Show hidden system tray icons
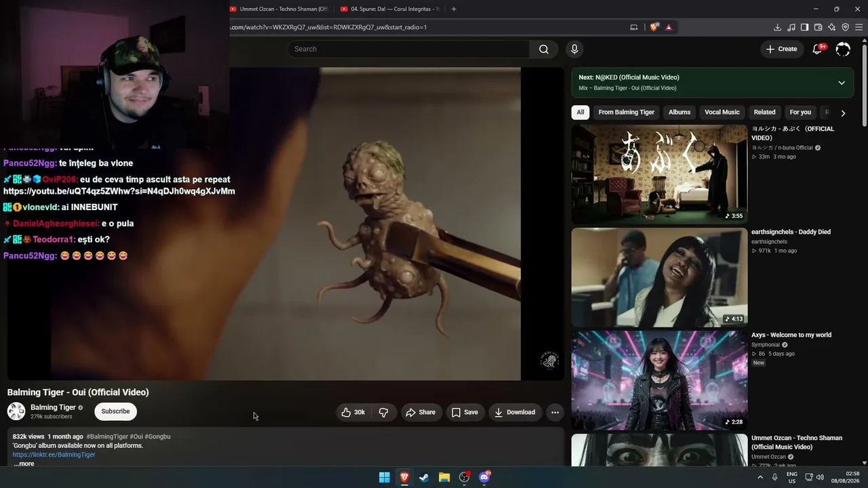The width and height of the screenshot is (868, 488). click(x=760, y=477)
